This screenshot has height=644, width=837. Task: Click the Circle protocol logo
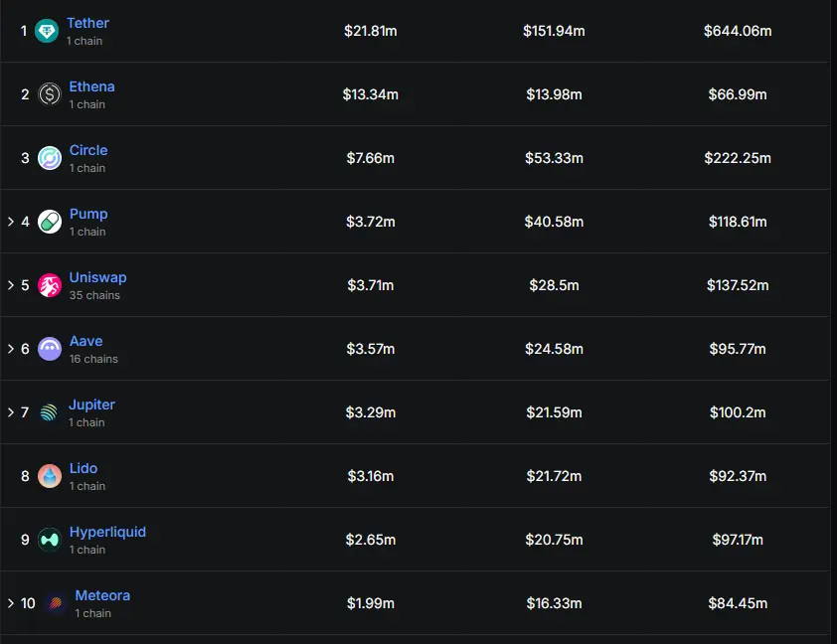tap(50, 158)
